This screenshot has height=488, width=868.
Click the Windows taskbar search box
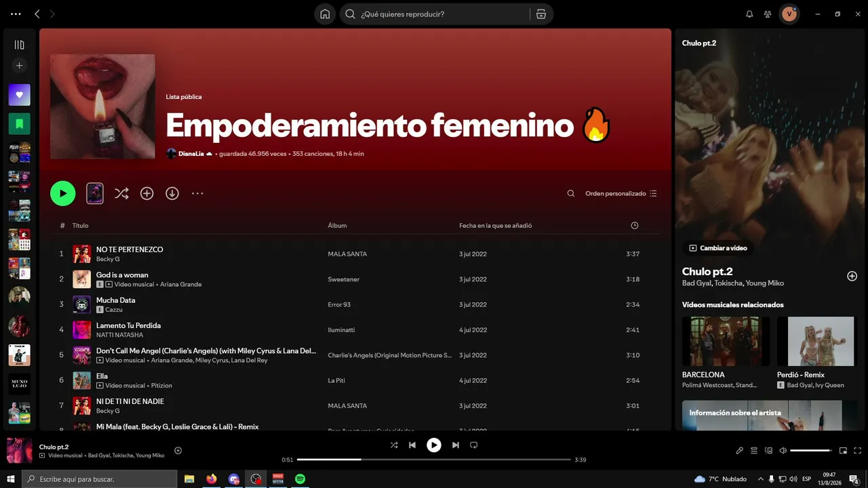tap(100, 479)
